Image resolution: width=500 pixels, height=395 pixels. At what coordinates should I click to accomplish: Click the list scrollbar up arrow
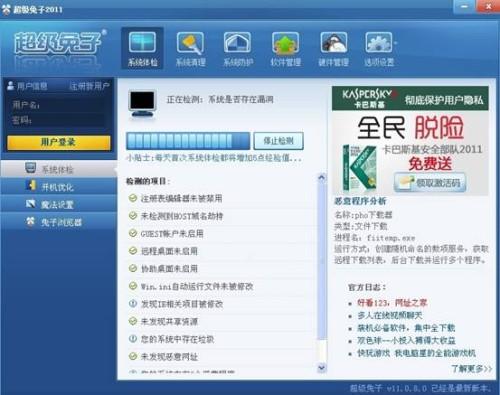coord(322,177)
